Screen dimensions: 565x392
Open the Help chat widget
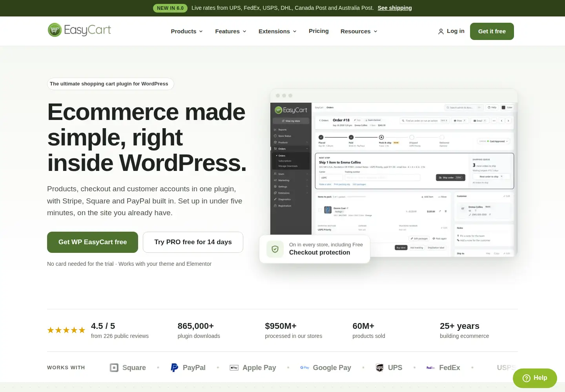point(535,378)
